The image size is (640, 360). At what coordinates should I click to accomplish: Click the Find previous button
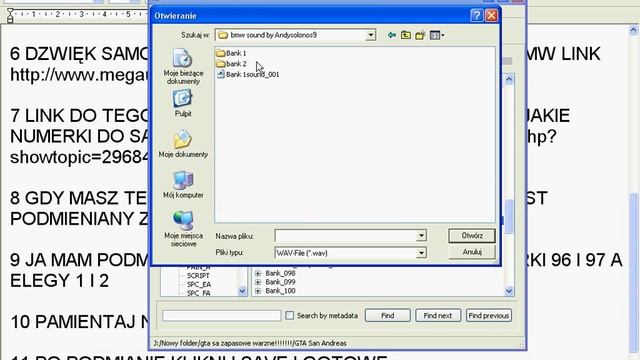(x=489, y=316)
